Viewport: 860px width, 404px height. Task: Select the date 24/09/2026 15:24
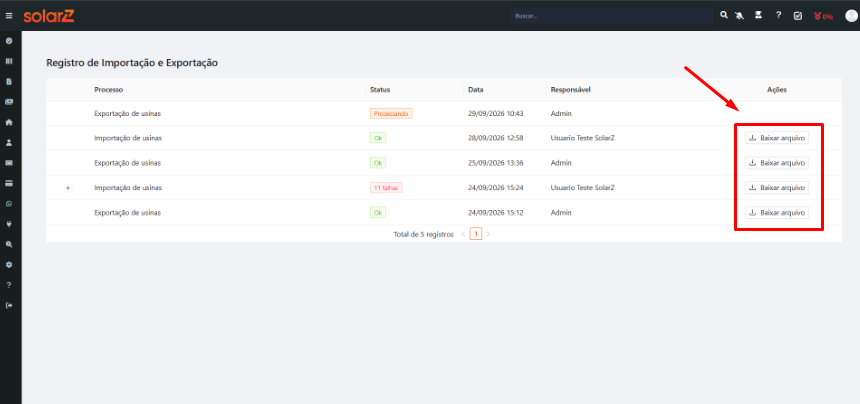[496, 187]
